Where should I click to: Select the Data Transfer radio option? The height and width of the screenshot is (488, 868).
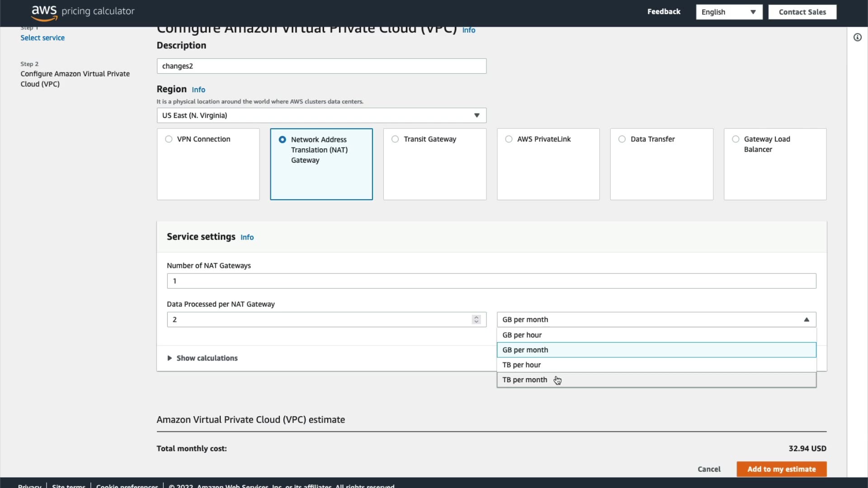click(x=622, y=139)
